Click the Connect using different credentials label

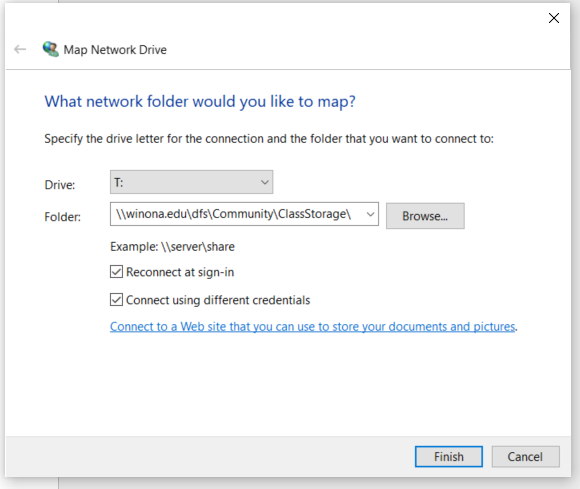click(218, 300)
